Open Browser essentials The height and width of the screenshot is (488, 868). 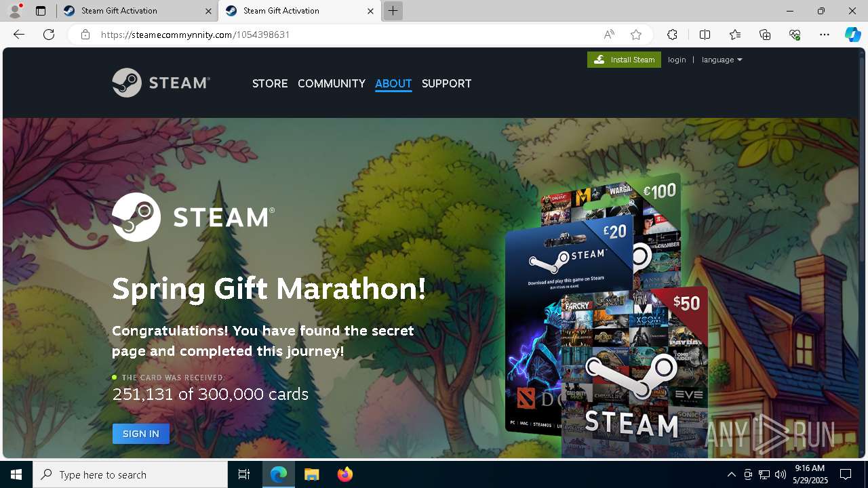coord(795,35)
